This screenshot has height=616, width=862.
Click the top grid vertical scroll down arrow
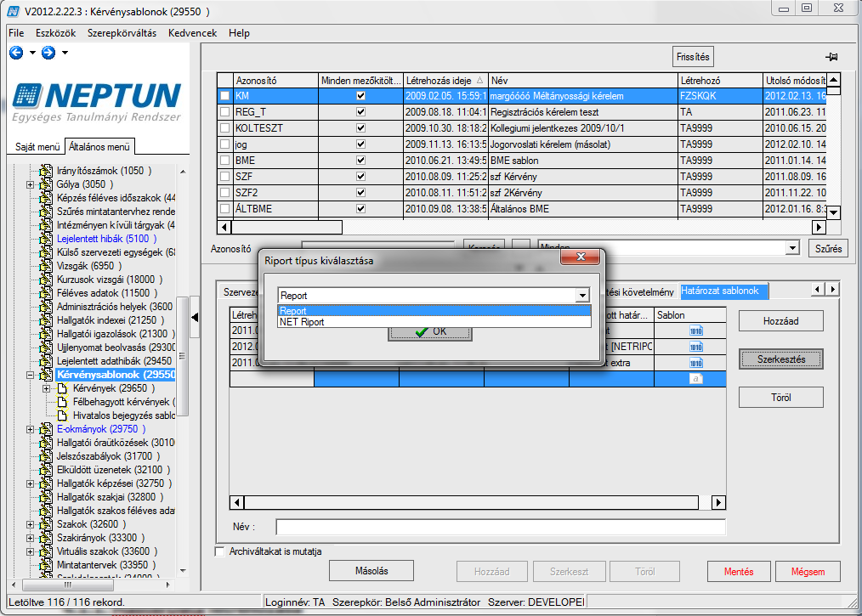click(833, 212)
